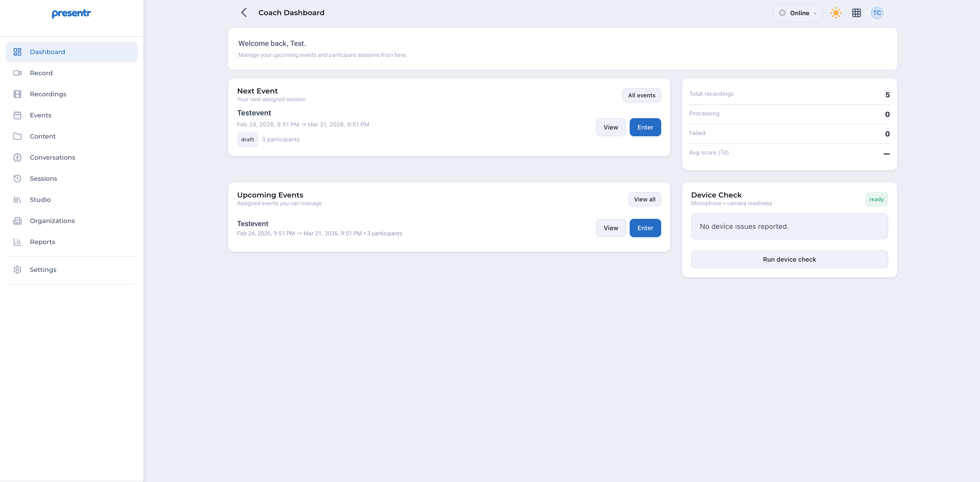Open Sessions via the history icon
Image resolution: width=980 pixels, height=482 pixels.
pyautogui.click(x=18, y=178)
